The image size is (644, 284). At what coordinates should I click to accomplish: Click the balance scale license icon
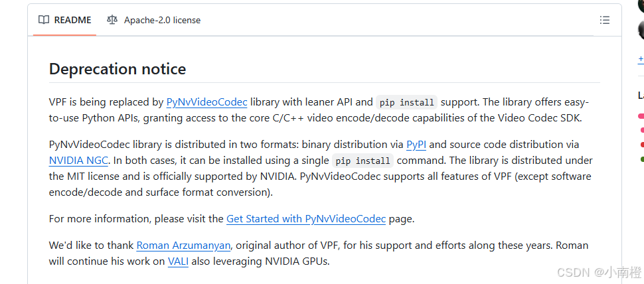(x=112, y=20)
